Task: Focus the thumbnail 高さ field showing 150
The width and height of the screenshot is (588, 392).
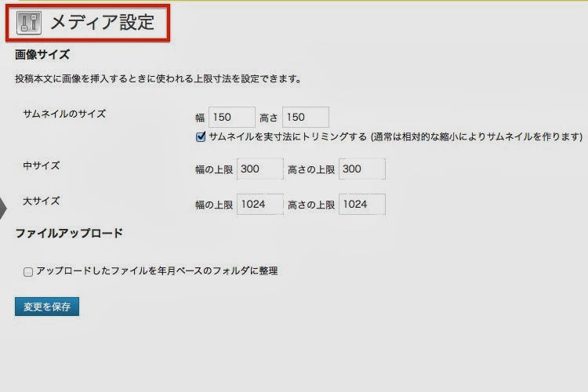Action: [306, 117]
